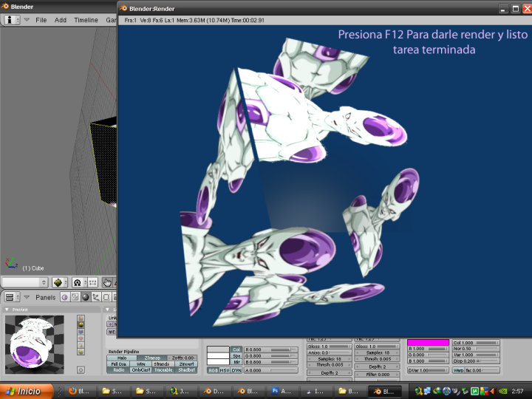Open the draw type (shading) selector icon
Screen dimensions: 532x399
point(59,282)
